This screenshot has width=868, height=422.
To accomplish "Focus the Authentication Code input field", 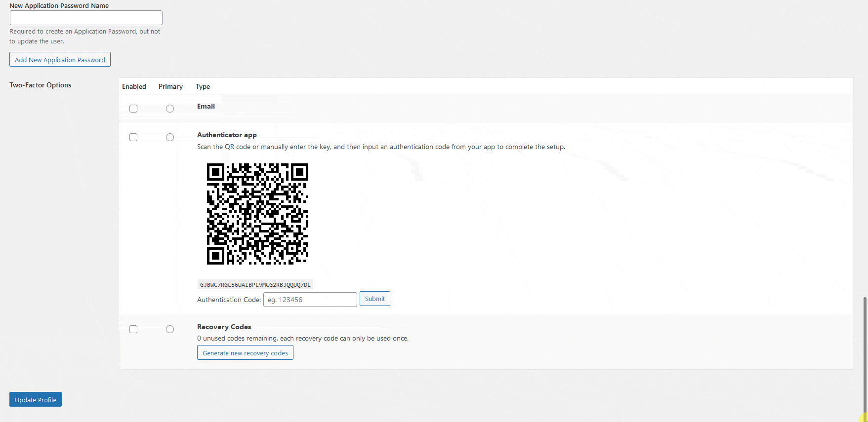I will [x=310, y=300].
